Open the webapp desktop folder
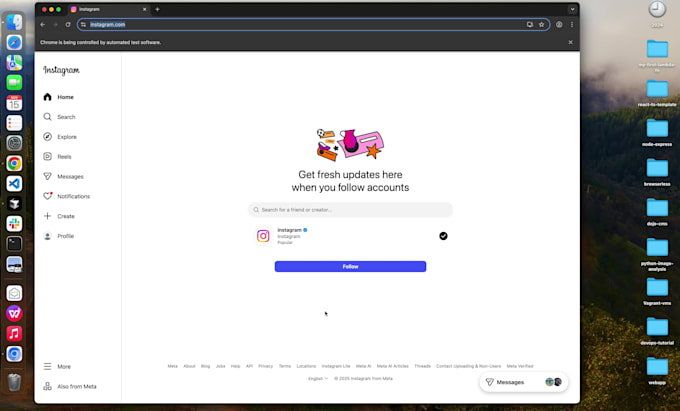The height and width of the screenshot is (411, 680). point(657,371)
